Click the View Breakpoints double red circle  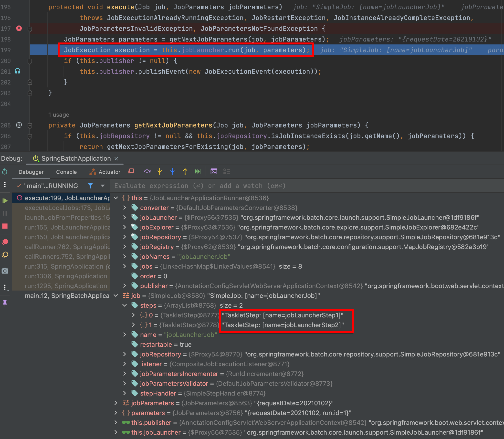tap(5, 242)
